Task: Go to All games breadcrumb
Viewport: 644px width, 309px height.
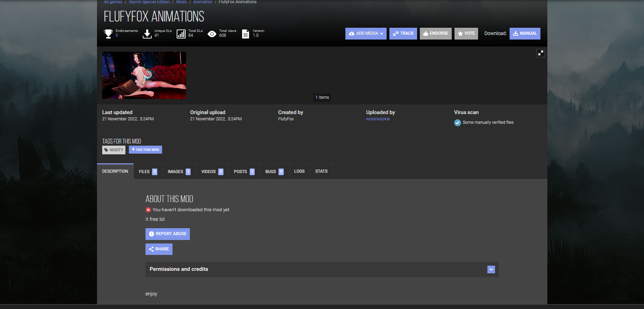Action: [113, 2]
